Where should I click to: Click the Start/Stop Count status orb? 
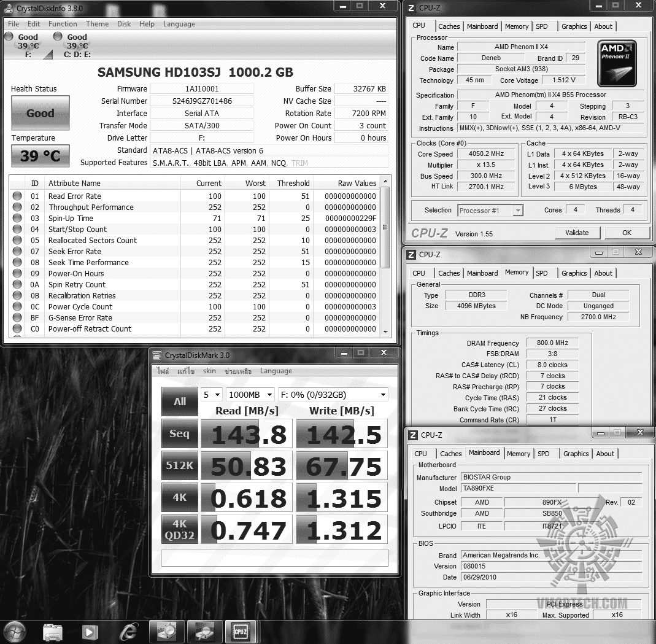pos(17,229)
